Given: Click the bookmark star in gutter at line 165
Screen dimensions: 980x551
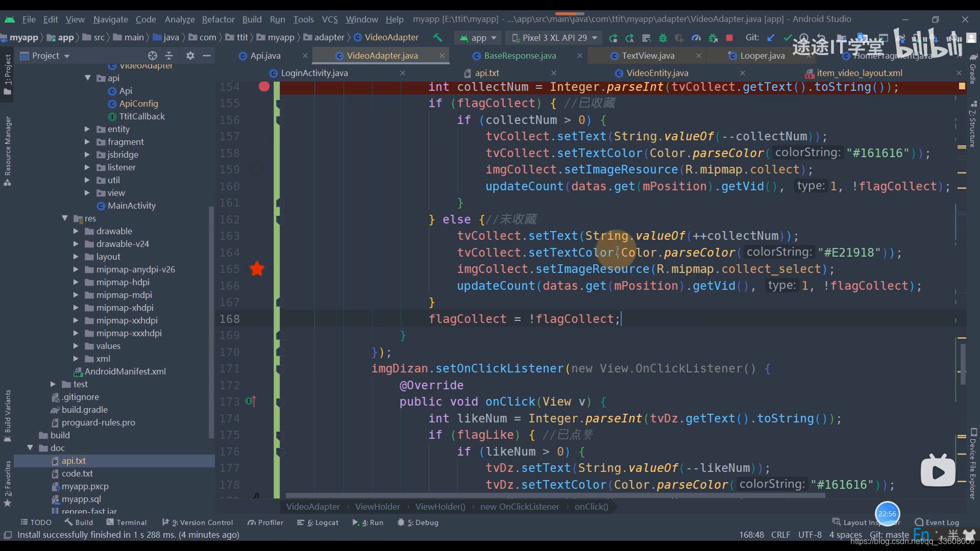Looking at the screenshot, I should pos(257,269).
